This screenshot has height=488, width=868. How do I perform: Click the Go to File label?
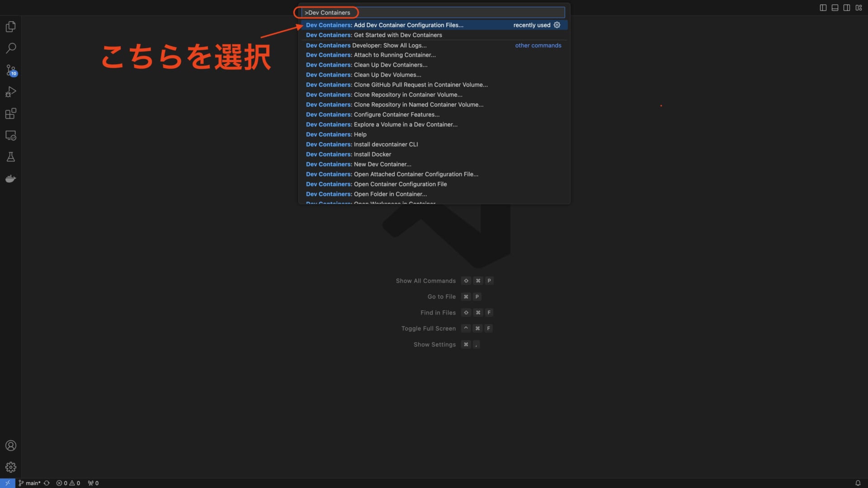pos(441,297)
